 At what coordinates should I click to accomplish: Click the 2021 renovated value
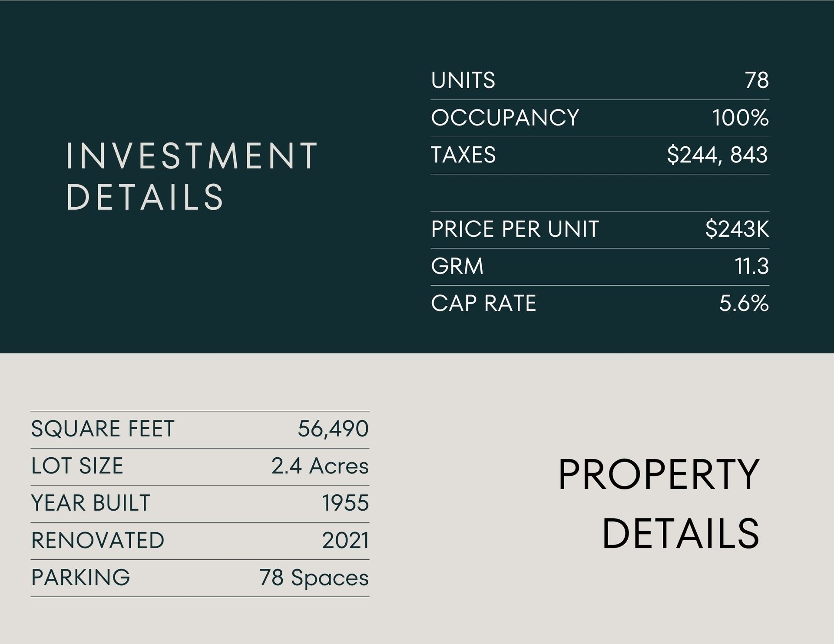pos(345,541)
